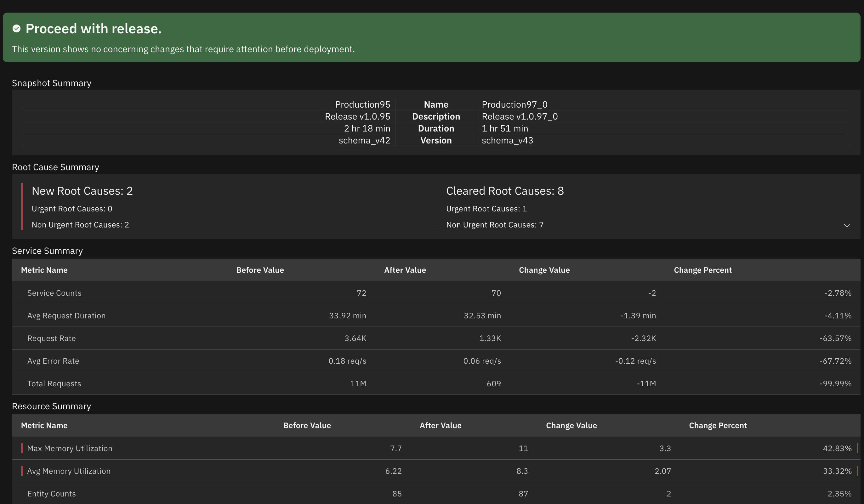Select the Request Rate metric row

click(51, 338)
